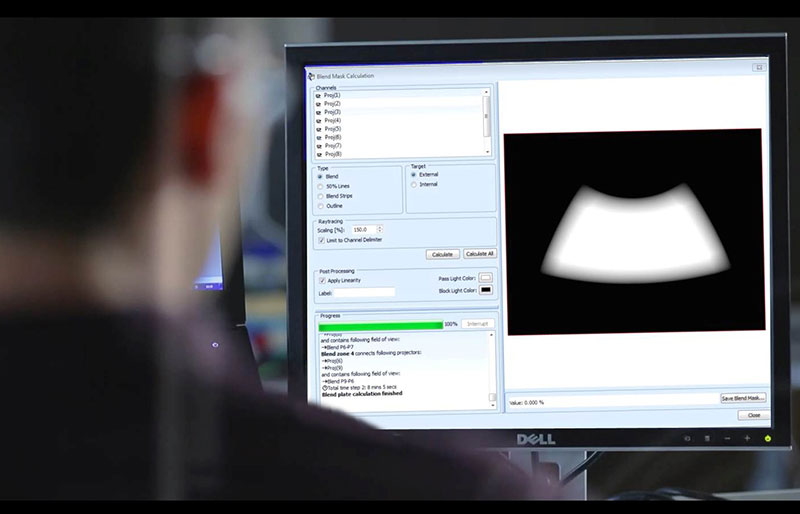This screenshot has width=800, height=514.
Task: Select the Proj(5) channel row
Action: pos(398,129)
